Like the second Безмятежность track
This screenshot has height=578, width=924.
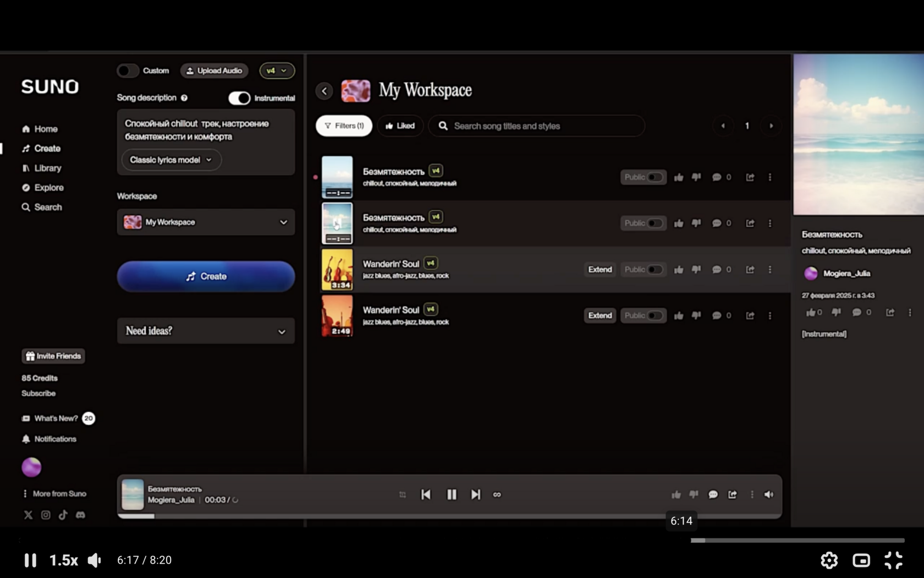(679, 223)
